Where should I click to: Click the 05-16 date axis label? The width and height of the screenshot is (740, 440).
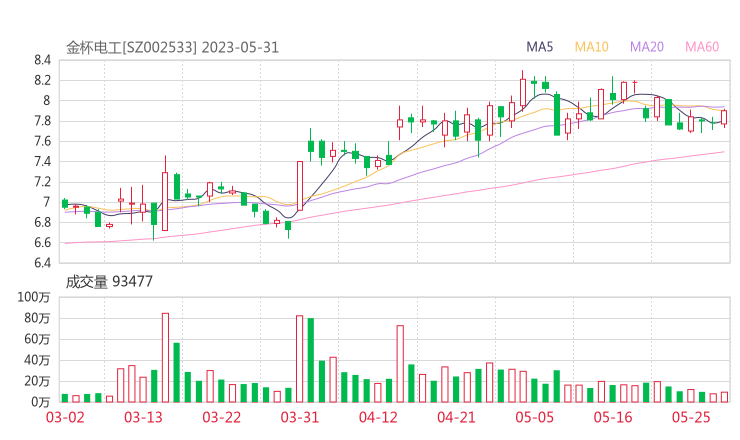point(613,417)
